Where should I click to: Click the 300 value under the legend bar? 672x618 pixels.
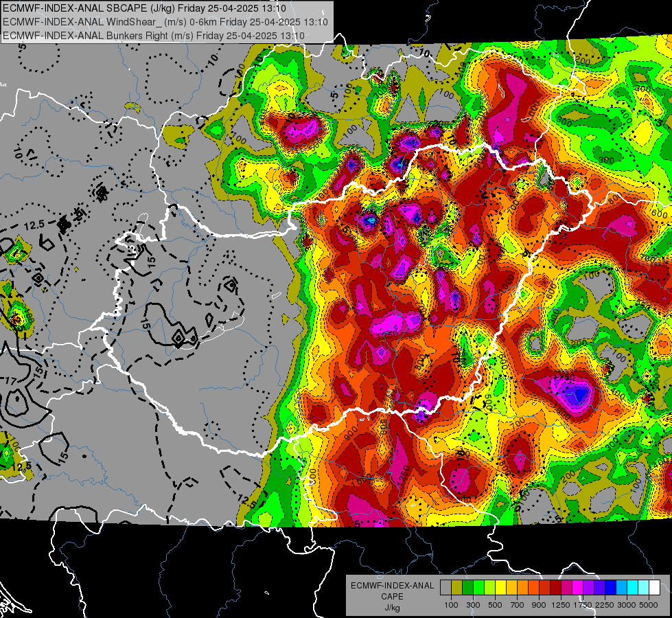point(473,605)
